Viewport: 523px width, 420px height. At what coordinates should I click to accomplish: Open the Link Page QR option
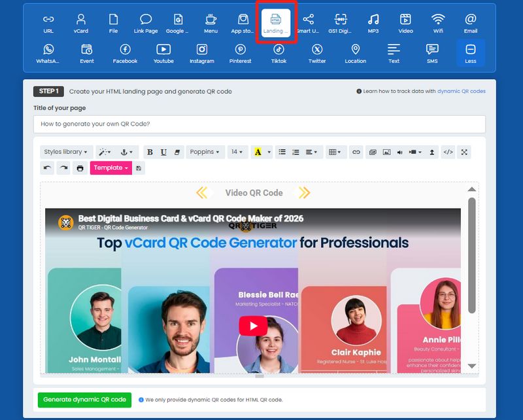(146, 24)
